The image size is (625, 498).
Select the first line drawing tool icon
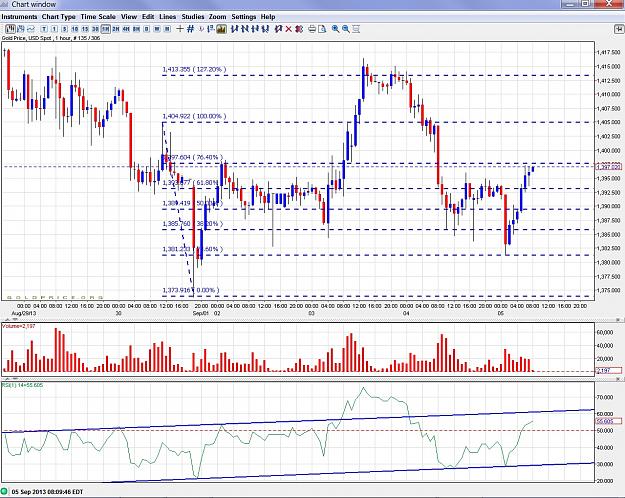(x=234, y=29)
